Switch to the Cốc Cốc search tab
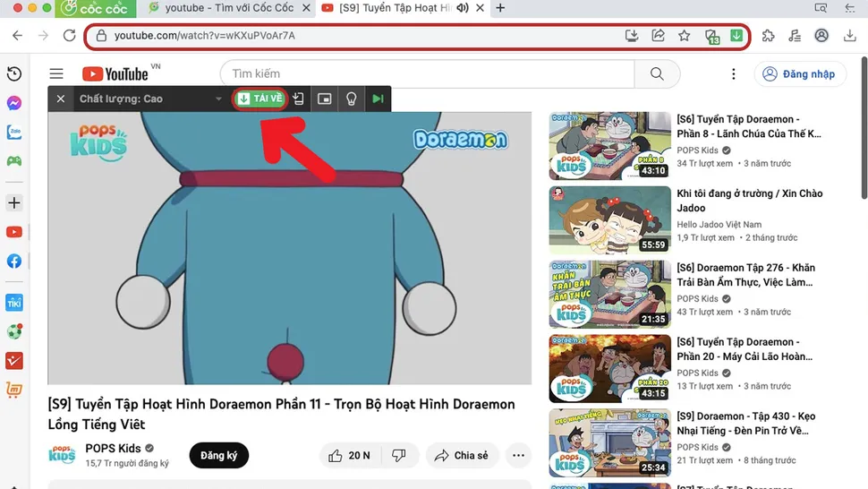 [x=224, y=8]
